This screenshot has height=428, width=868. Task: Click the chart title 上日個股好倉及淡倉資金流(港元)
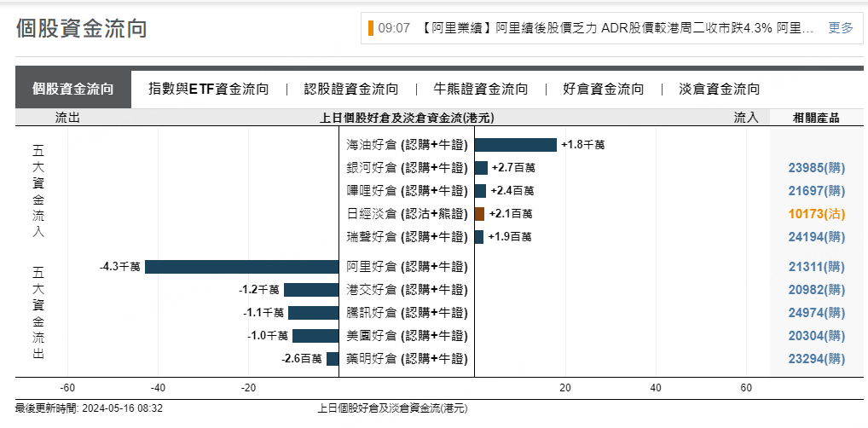click(x=408, y=118)
